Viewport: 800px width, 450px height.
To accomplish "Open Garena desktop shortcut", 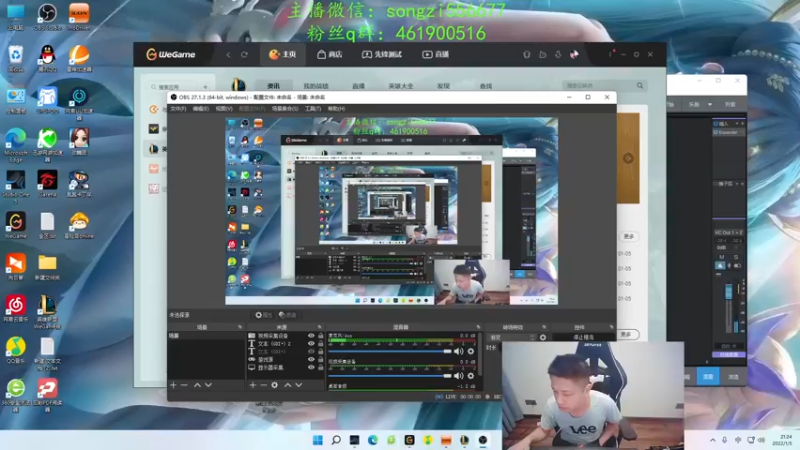I will [x=47, y=184].
